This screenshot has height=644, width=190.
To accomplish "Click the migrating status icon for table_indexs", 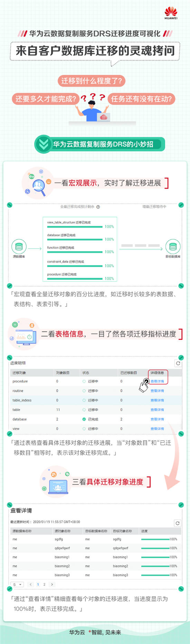I will point(84,400).
